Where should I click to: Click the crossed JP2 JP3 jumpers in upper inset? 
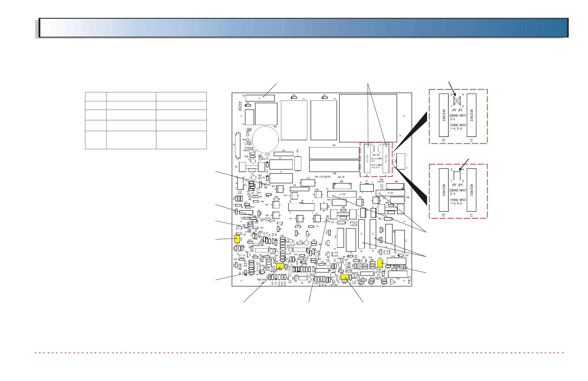click(457, 101)
